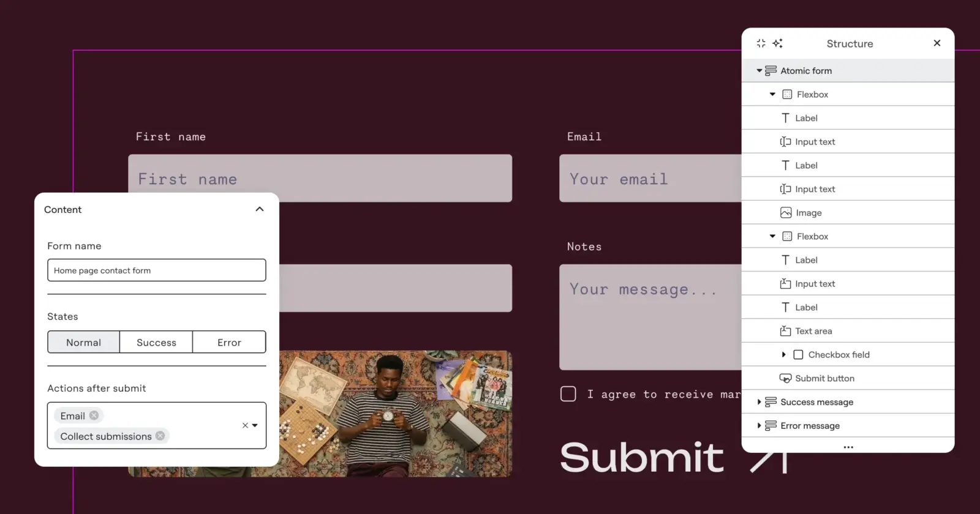Remove the Collect submissions tag
The height and width of the screenshot is (514, 980).
[x=160, y=436]
